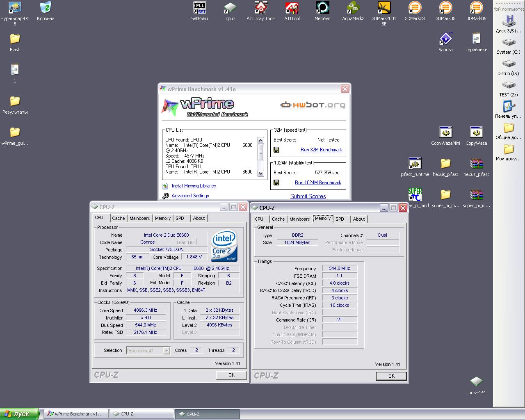Click the CPU List scroll down arrow
This screenshot has height=420, width=525.
click(x=260, y=173)
